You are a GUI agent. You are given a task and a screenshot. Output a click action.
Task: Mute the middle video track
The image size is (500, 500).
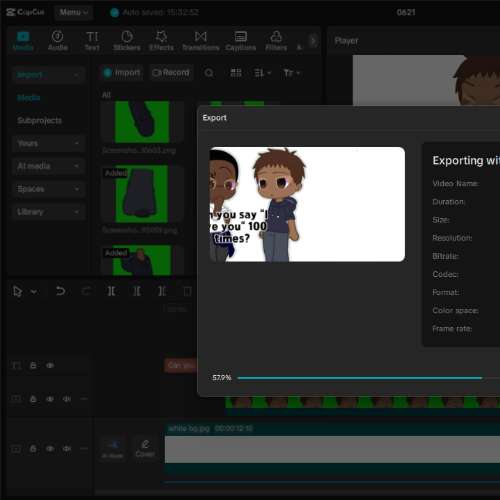click(67, 399)
